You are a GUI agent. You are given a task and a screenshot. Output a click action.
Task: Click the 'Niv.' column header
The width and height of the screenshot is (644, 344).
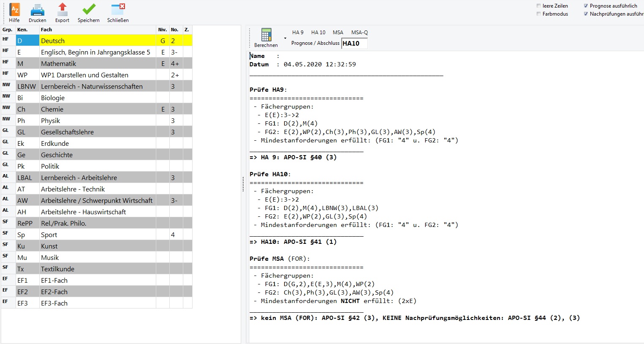point(163,30)
